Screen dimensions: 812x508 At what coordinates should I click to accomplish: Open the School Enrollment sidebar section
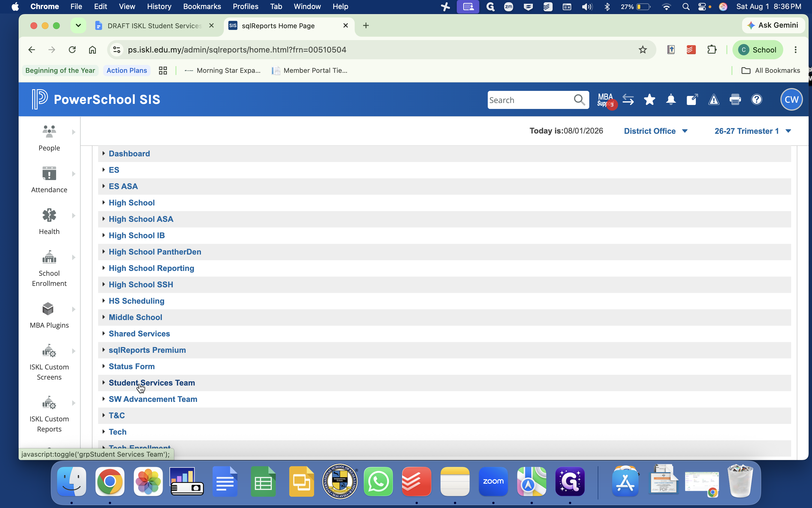point(49,268)
